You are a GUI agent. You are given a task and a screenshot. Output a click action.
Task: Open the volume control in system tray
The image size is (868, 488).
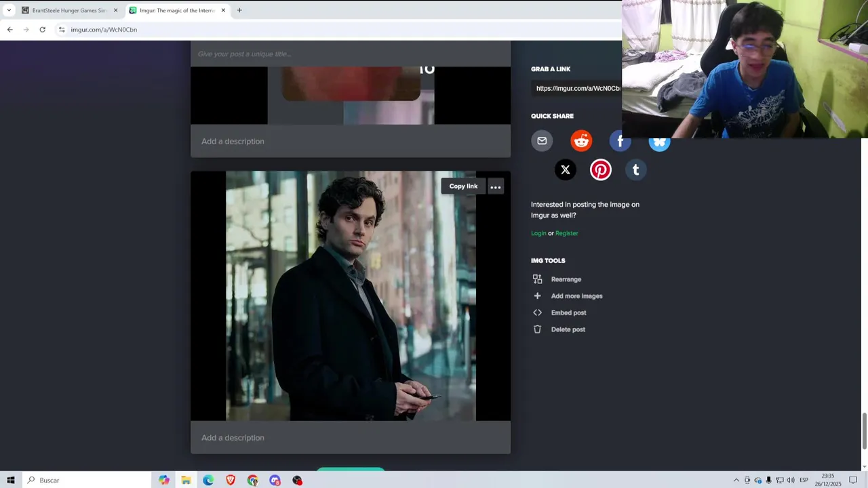(x=791, y=480)
